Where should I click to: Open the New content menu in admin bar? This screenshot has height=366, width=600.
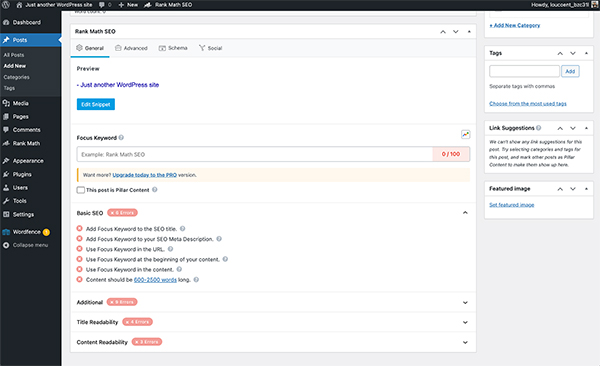tap(128, 5)
